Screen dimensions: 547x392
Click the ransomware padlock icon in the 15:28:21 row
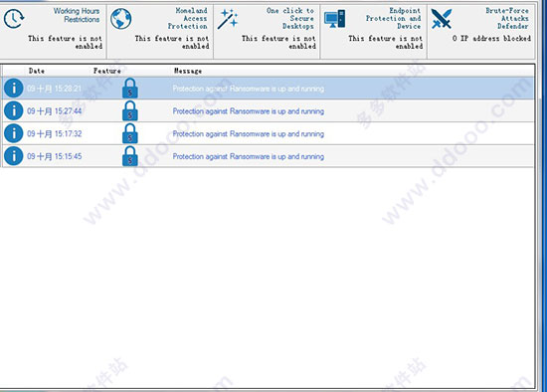[129, 88]
